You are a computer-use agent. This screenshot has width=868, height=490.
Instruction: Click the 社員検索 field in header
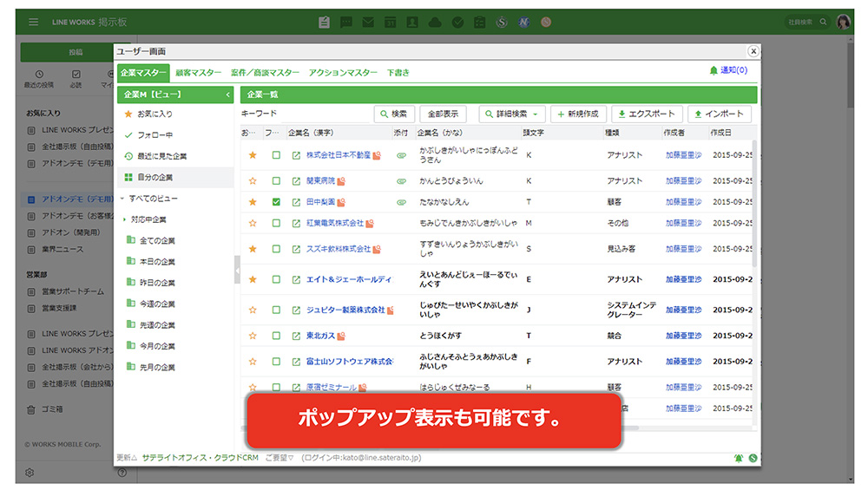[x=807, y=23]
